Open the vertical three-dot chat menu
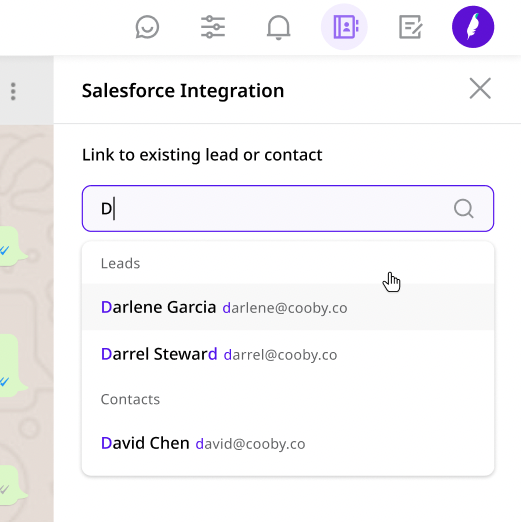Viewport: 521px width, 522px height. coord(13,91)
